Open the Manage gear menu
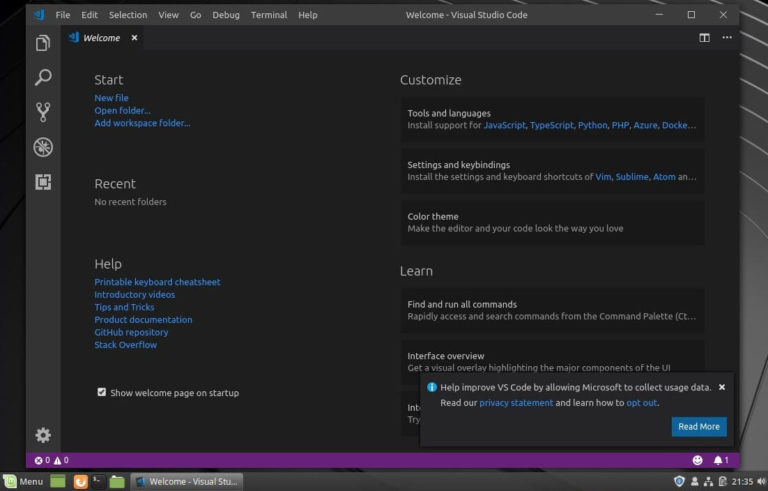768x491 pixels. click(x=43, y=435)
